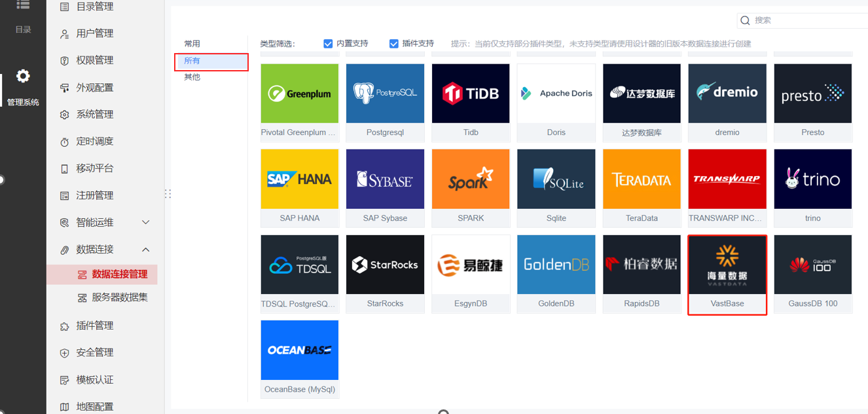Click the 外观配置 paint roller icon

pos(64,88)
